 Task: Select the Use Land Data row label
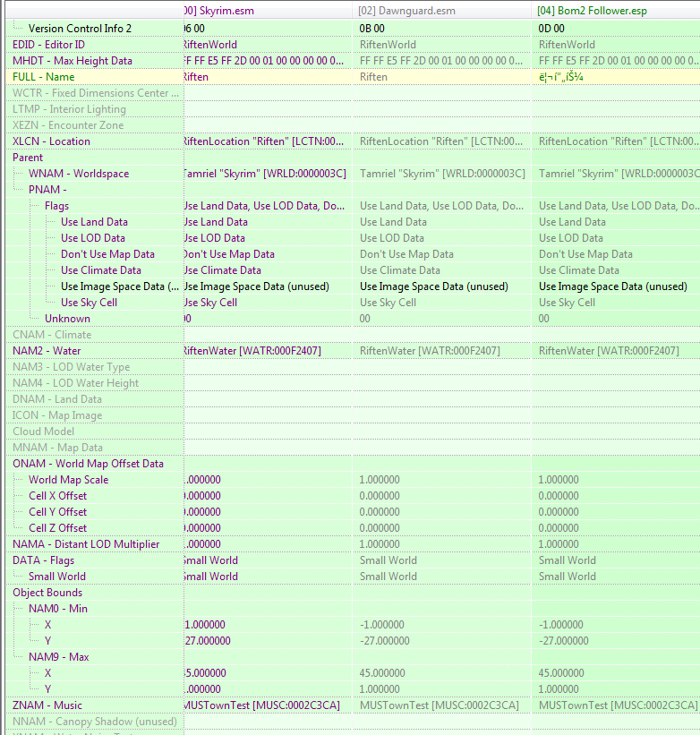[94, 222]
